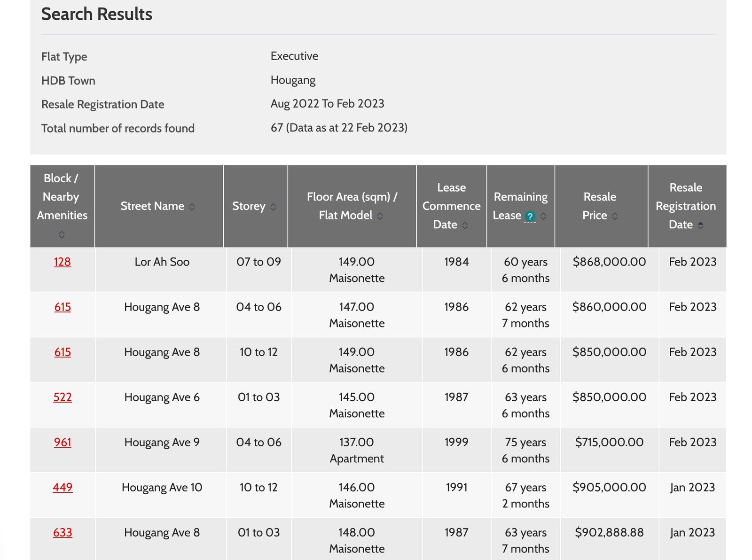752x560 pixels.
Task: Sort by Lease Commence Date icon
Action: (x=465, y=226)
